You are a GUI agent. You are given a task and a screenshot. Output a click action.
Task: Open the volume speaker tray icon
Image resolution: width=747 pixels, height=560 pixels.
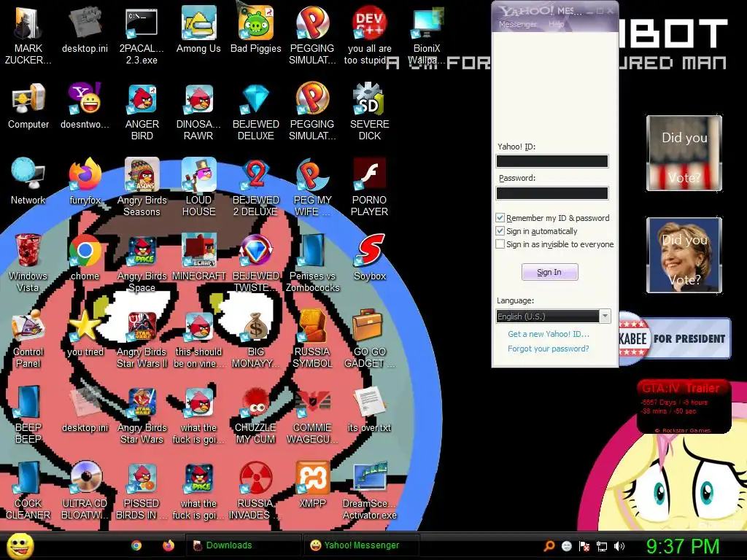click(x=619, y=546)
